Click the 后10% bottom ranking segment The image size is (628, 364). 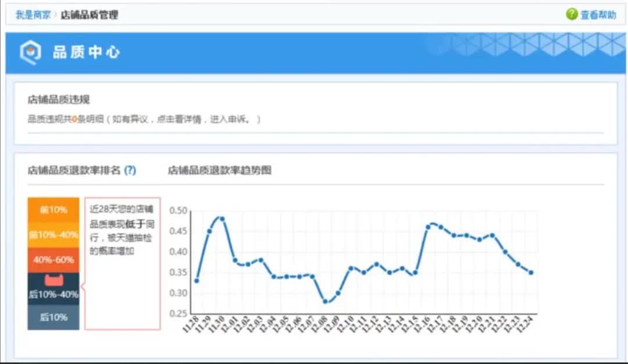pos(53,317)
